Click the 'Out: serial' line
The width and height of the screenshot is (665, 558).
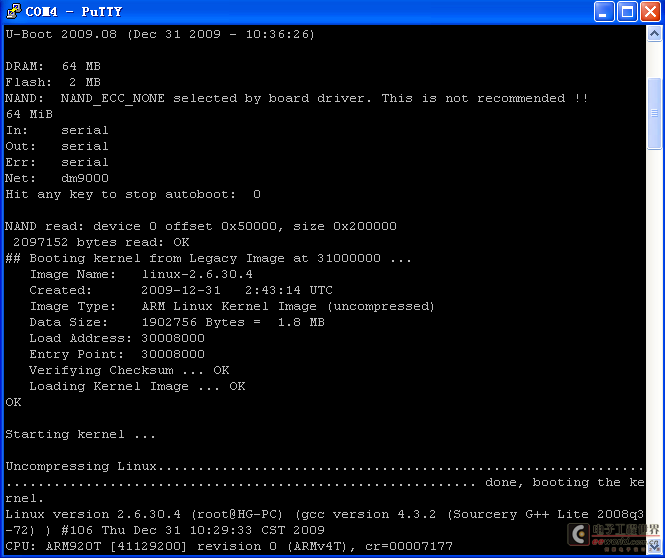(x=57, y=146)
